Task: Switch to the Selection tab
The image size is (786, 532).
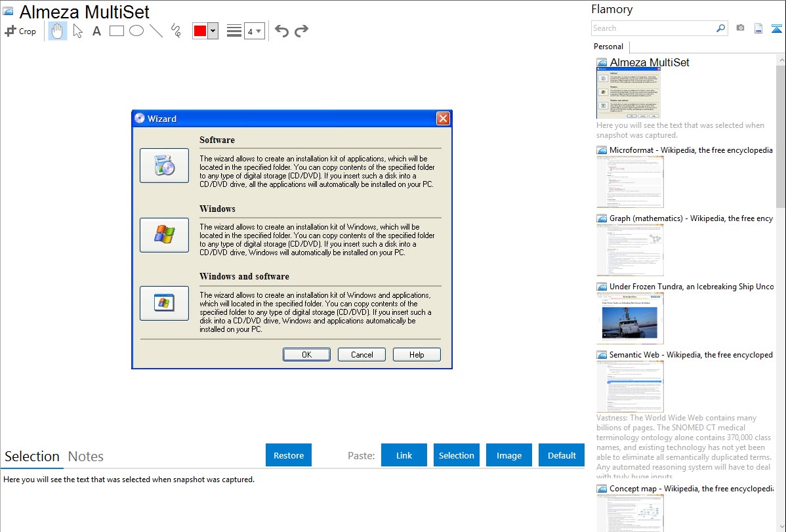Action: tap(32, 457)
